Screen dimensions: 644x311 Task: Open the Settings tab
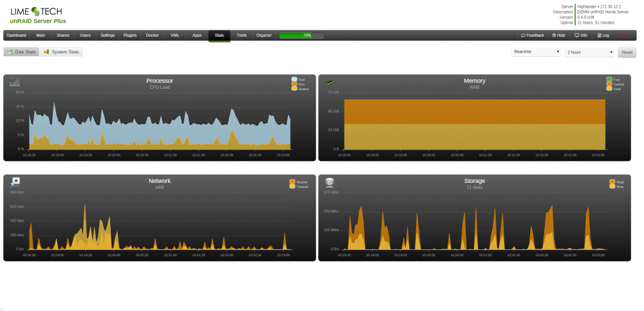tap(108, 35)
